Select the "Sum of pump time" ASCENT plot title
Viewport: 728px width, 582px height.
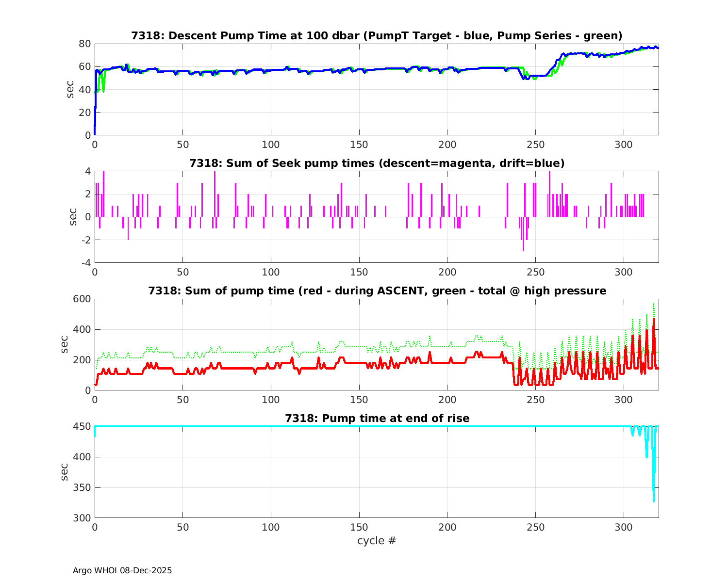tap(377, 291)
